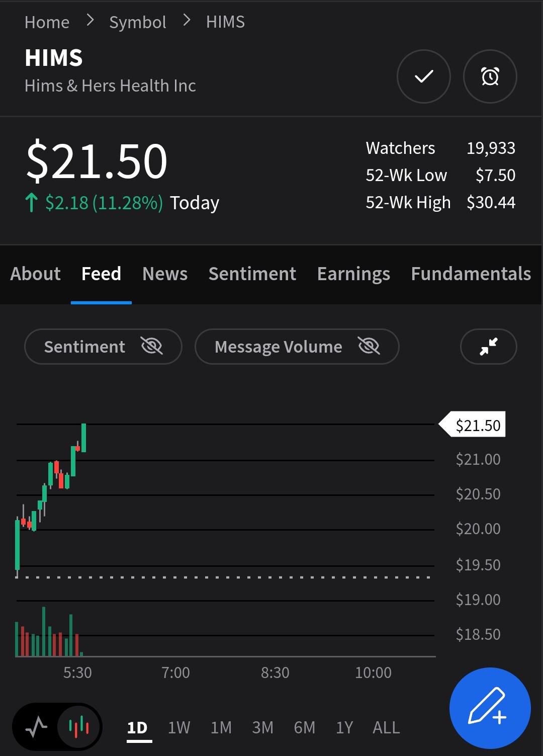Click the 10:00 time axis label
This screenshot has width=543, height=756.
coord(373,673)
